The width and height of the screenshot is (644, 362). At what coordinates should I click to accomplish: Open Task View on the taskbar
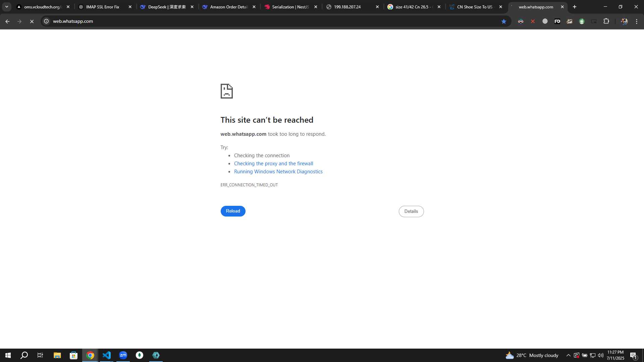coord(40,355)
